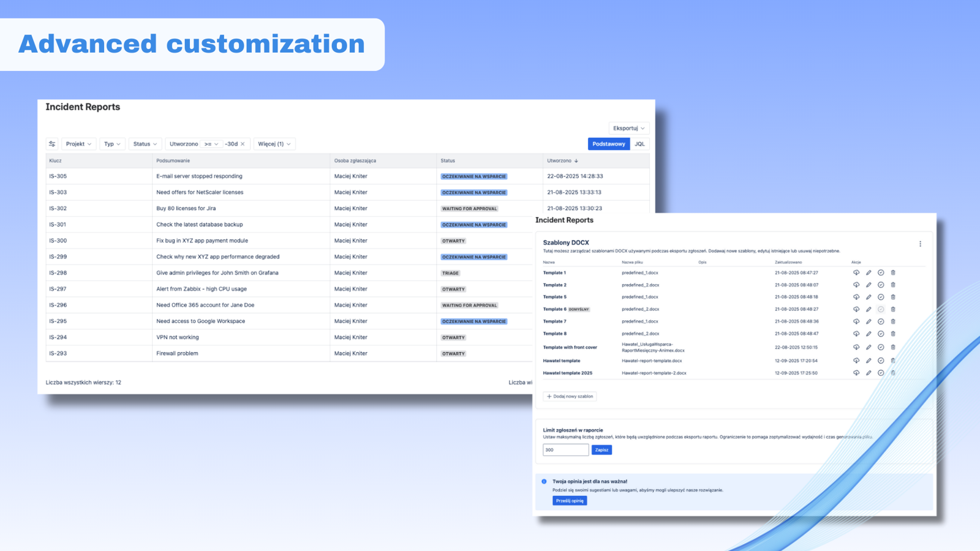This screenshot has height=551, width=980.
Task: Open the kebab menu in Szablony DOCX panel
Action: point(921,243)
